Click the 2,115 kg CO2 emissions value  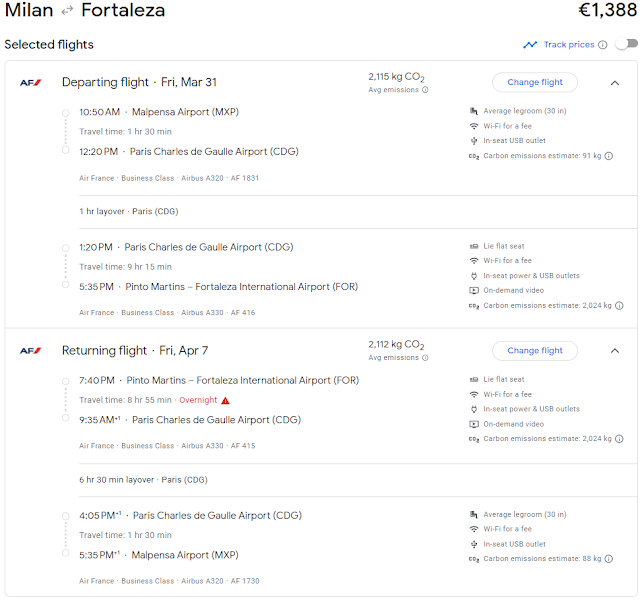point(396,77)
